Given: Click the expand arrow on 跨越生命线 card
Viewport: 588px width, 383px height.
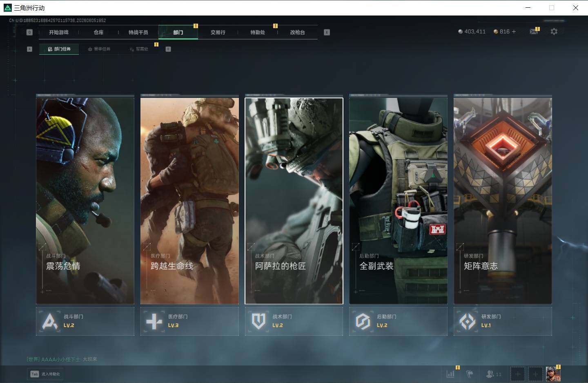Looking at the screenshot, I should [x=147, y=247].
